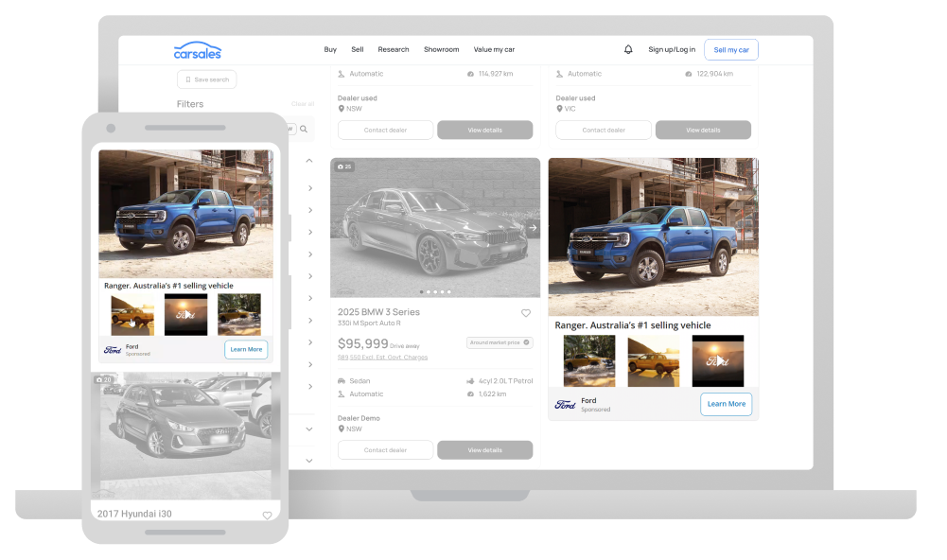Click the Ranger headline in the phone ad
Viewport: 947px width, 560px height.
click(168, 286)
